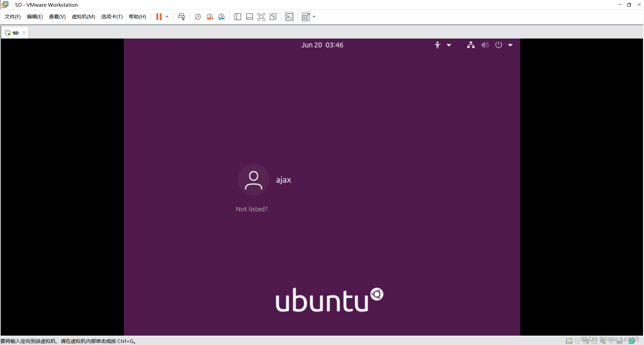Expand the Ubuntu system menu arrow
Viewport: 644px width, 345px height.
510,45
